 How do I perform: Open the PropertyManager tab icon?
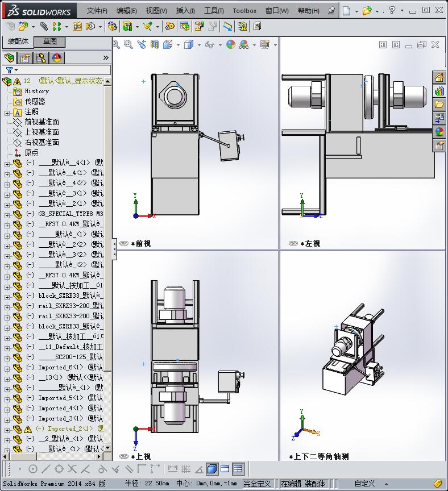click(x=25, y=58)
